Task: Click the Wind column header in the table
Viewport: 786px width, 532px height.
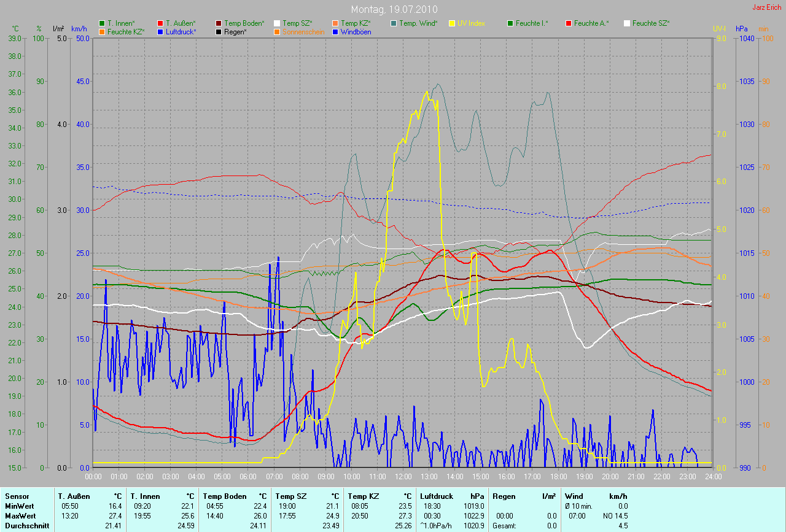Action: point(574,496)
